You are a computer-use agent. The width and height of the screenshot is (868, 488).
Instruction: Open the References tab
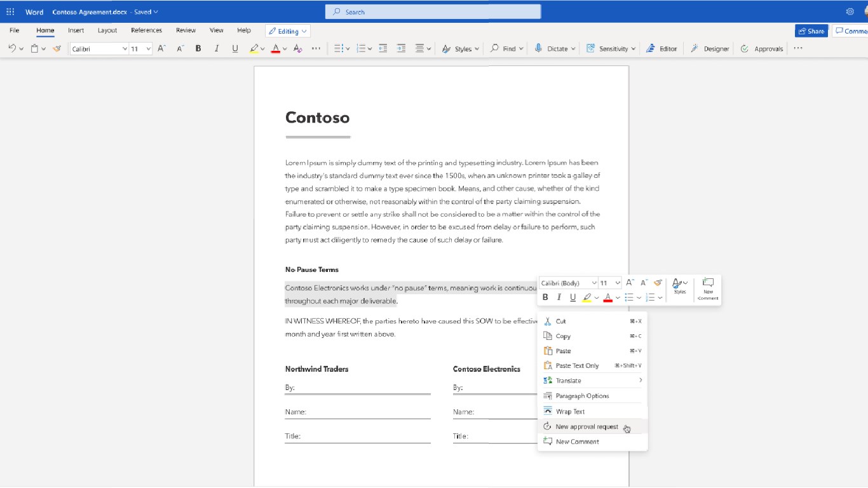[x=146, y=30]
